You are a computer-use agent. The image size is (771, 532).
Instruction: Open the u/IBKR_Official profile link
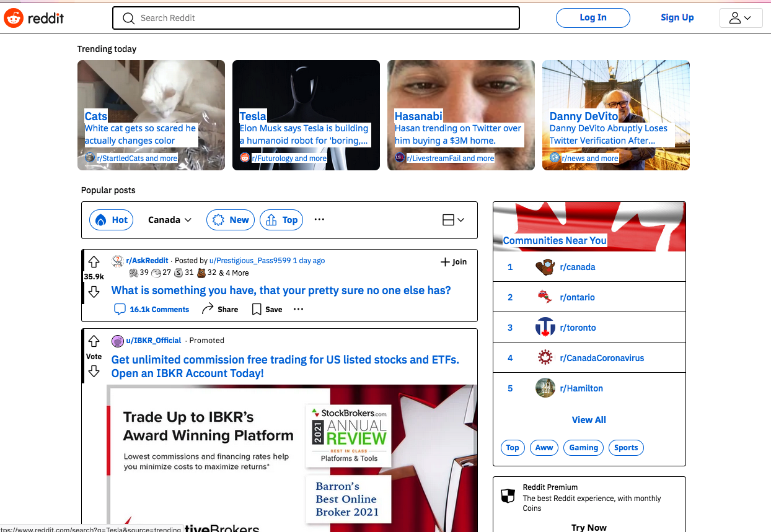154,341
